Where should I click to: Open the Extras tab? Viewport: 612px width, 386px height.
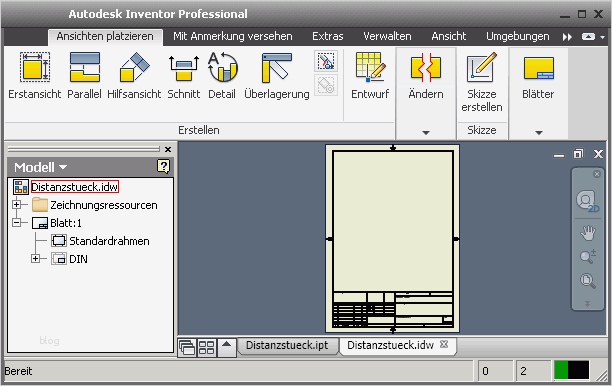coord(327,36)
